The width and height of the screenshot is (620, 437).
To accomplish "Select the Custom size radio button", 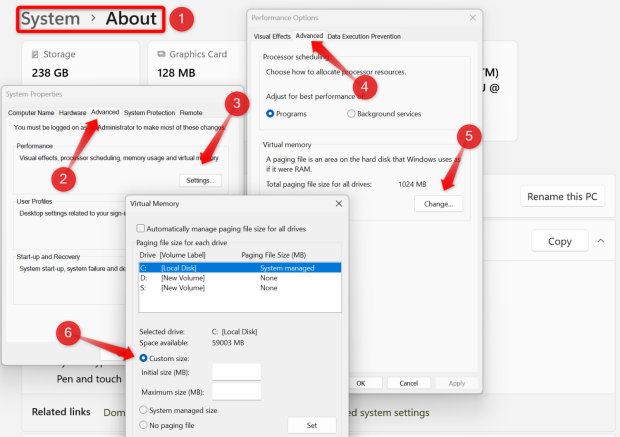I will pos(143,358).
